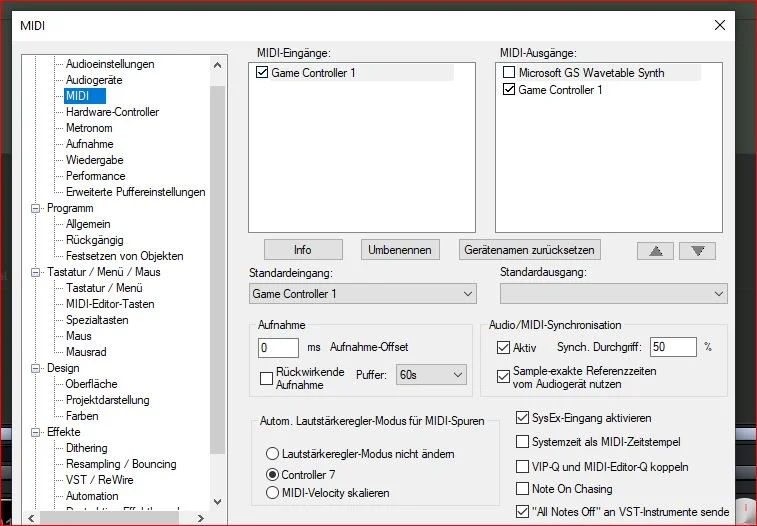This screenshot has width=757, height=526.
Task: Close the MIDI settings dialog
Action: [x=719, y=25]
